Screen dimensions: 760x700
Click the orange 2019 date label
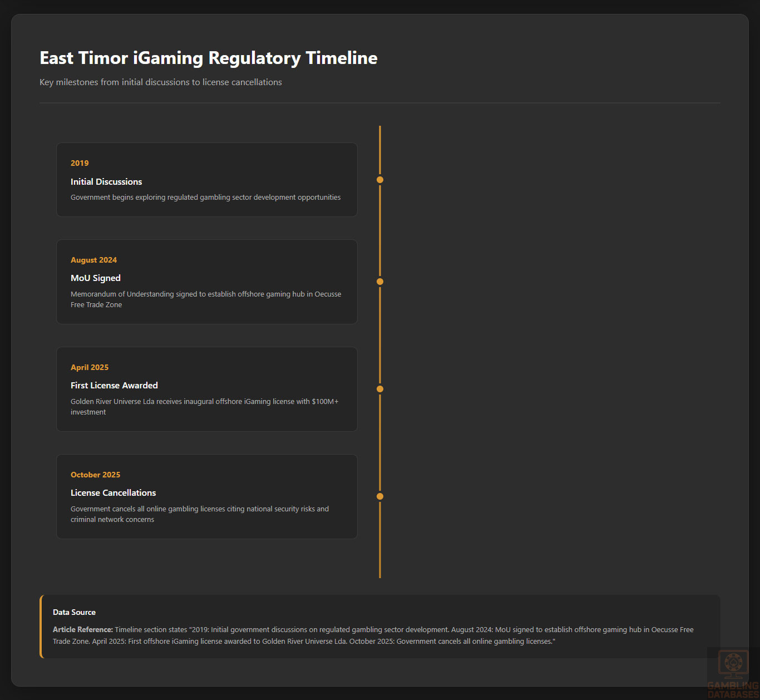[80, 163]
